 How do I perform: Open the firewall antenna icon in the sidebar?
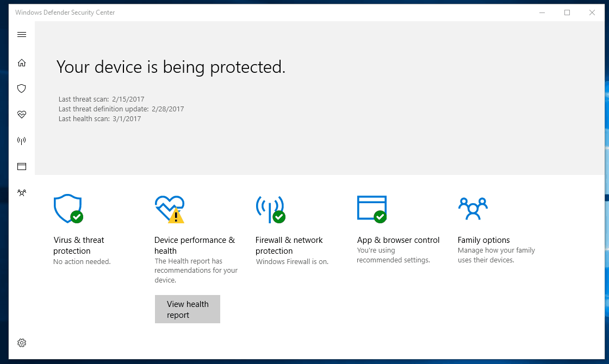pyautogui.click(x=22, y=141)
